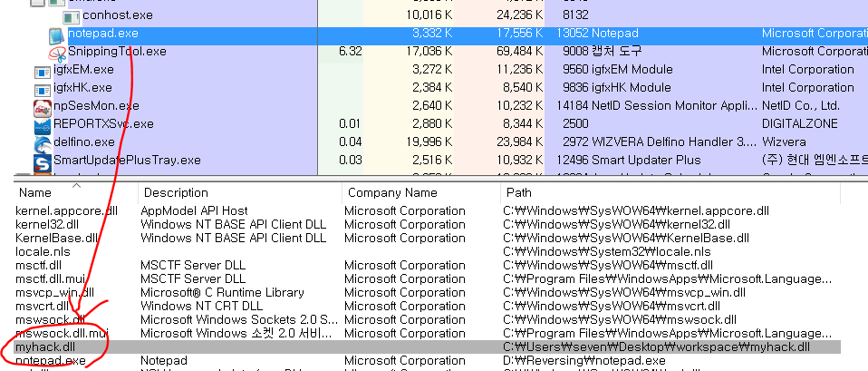
Task: Click the Smart Updater Plus description
Action: pos(646,161)
